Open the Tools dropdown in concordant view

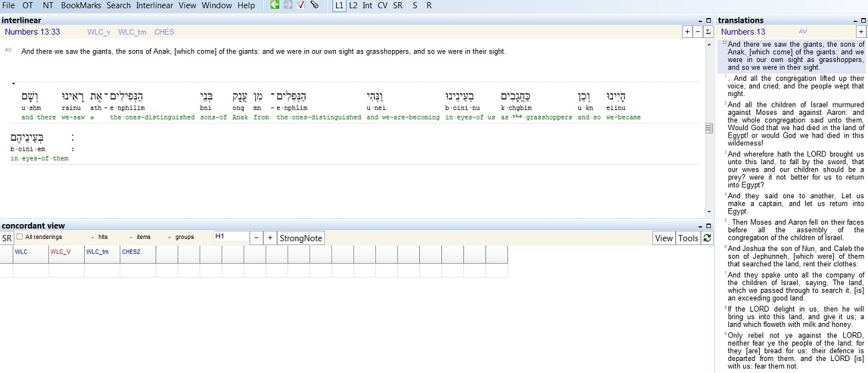(688, 238)
